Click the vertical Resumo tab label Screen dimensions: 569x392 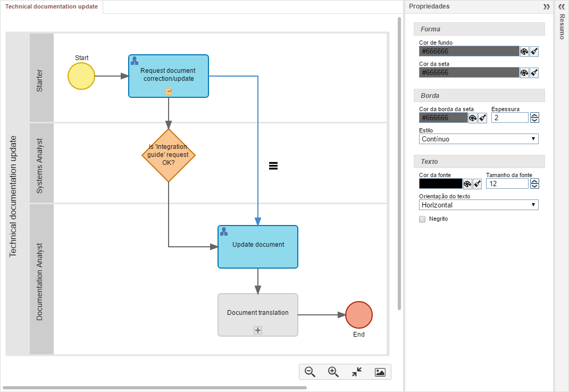[562, 27]
